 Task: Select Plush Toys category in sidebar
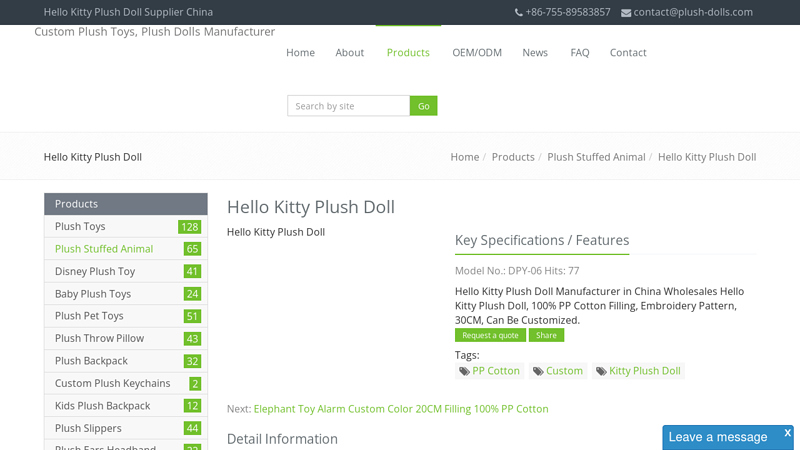coord(80,227)
